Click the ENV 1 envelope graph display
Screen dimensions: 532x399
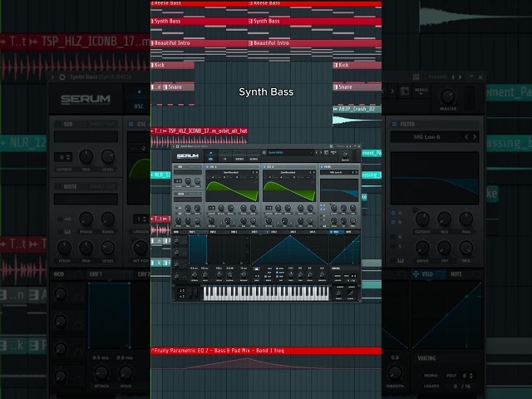point(219,249)
